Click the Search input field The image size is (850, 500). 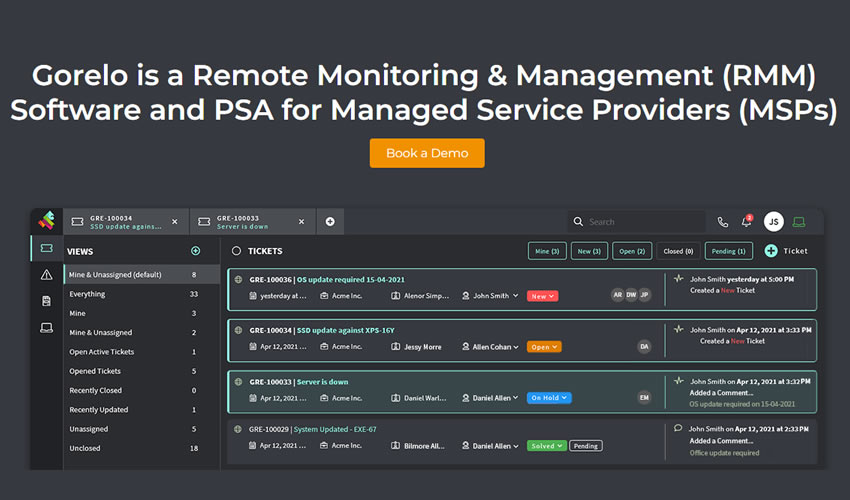637,222
